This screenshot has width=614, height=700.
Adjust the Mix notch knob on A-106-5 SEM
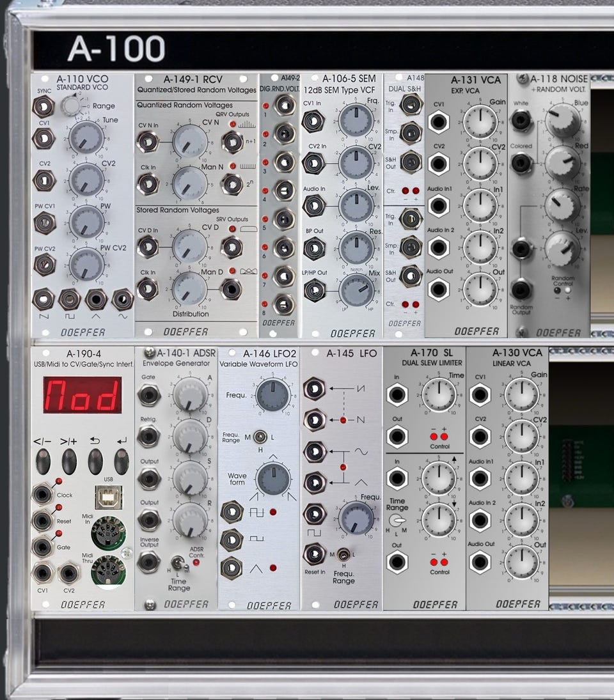coord(357,291)
